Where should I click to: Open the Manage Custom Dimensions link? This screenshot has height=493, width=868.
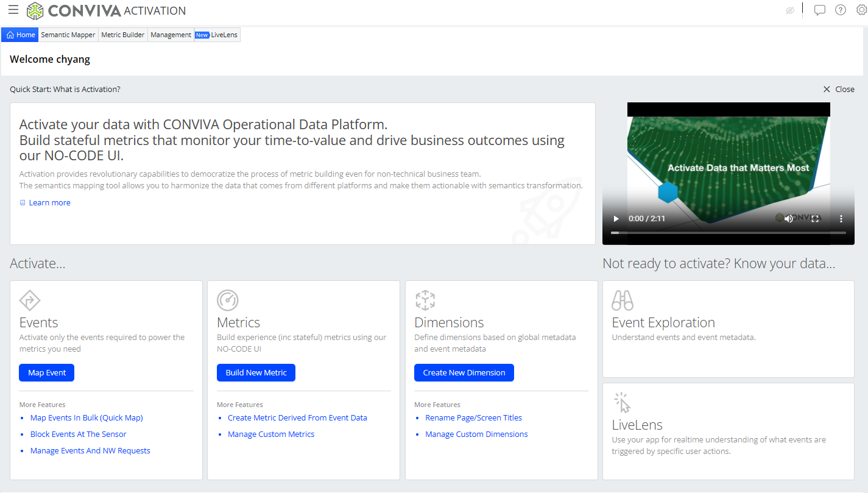[x=476, y=434]
